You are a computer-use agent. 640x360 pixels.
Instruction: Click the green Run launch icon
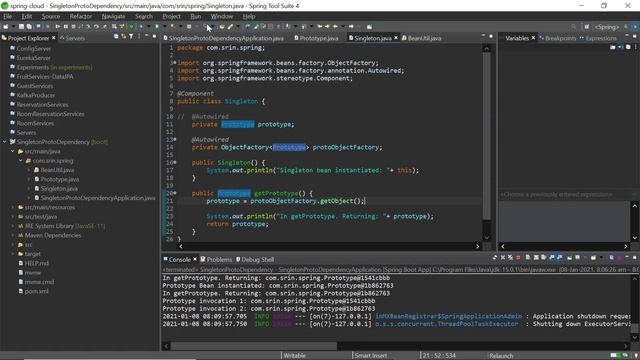(157, 27)
